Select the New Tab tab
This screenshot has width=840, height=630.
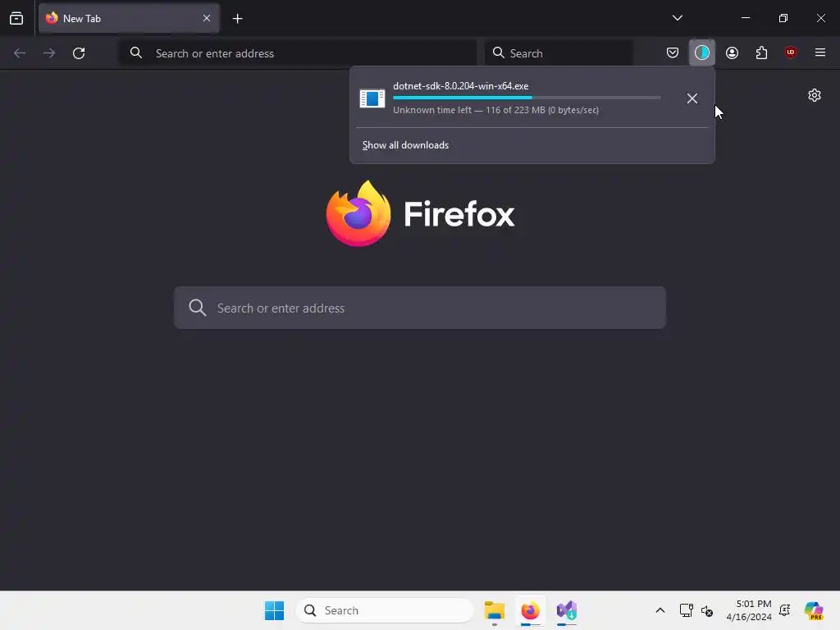129,18
